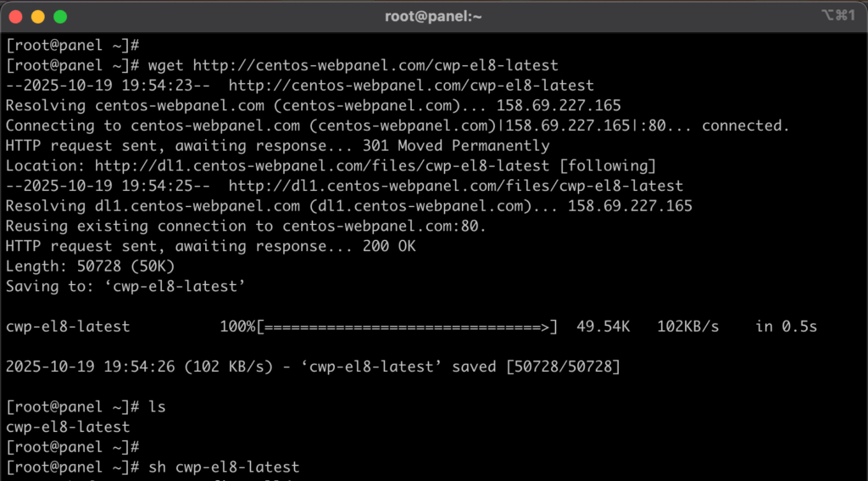Screen dimensions: 868x481
Task: Minimize the terminal with the yellow button
Action: tap(38, 16)
